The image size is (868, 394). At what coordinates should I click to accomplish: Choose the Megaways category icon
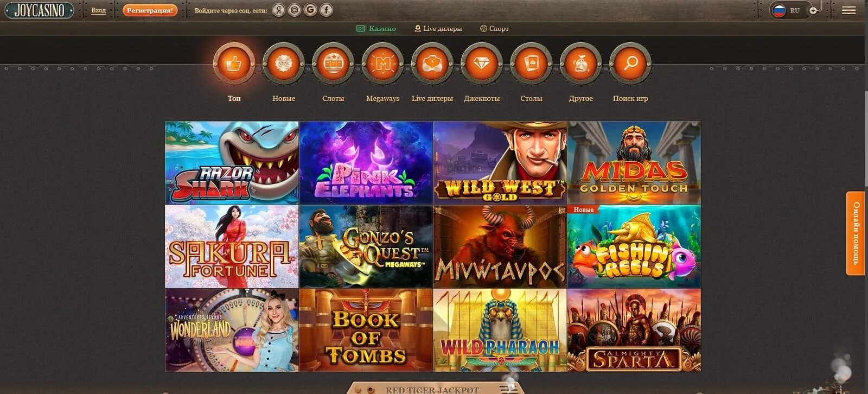(x=382, y=64)
